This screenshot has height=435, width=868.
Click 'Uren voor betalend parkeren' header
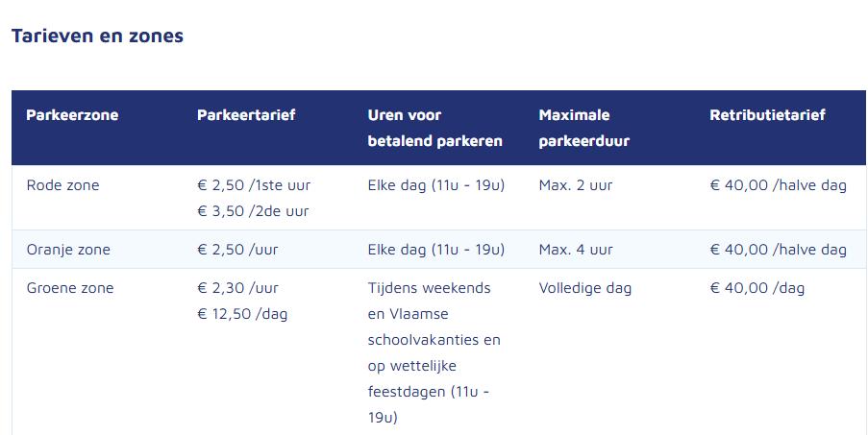434,128
